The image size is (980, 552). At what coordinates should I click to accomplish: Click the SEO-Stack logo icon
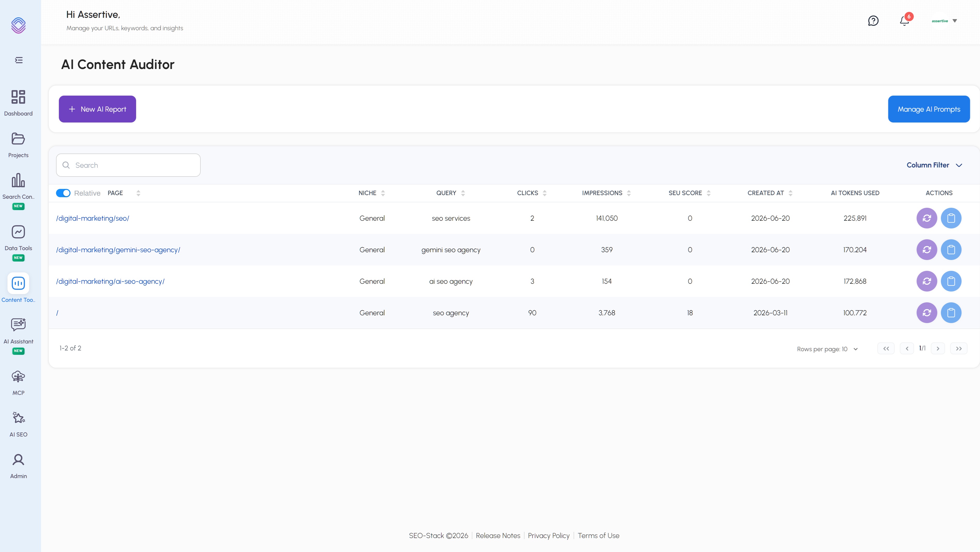coord(18,25)
